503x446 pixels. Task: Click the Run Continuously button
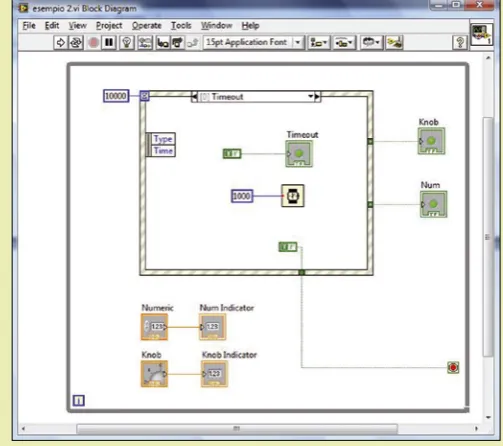pos(76,43)
